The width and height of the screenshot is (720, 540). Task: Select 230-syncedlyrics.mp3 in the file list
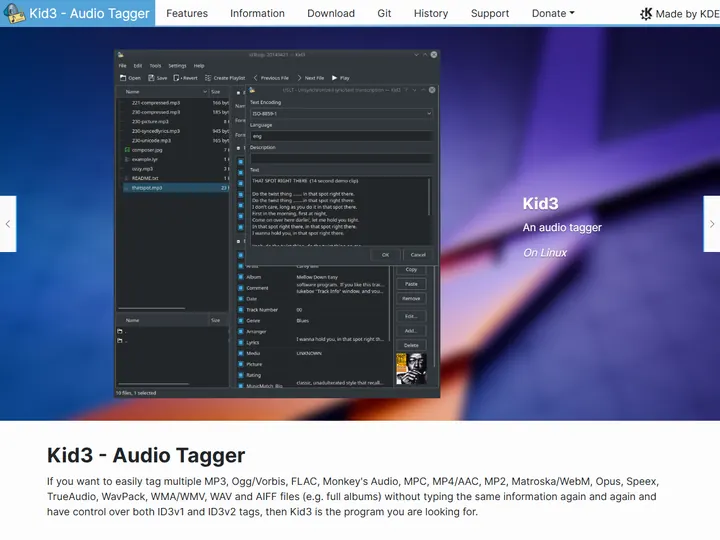(175, 131)
